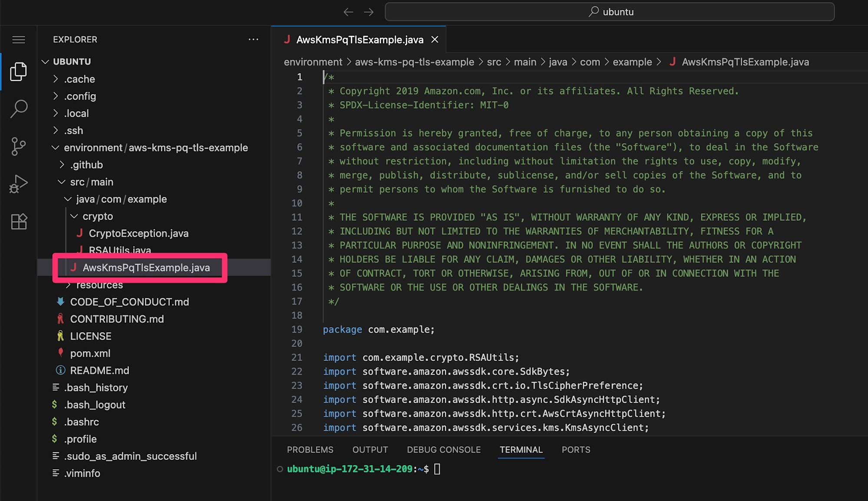The image size is (868, 501).
Task: Click breadcrumb segment 'example'
Action: pos(632,62)
